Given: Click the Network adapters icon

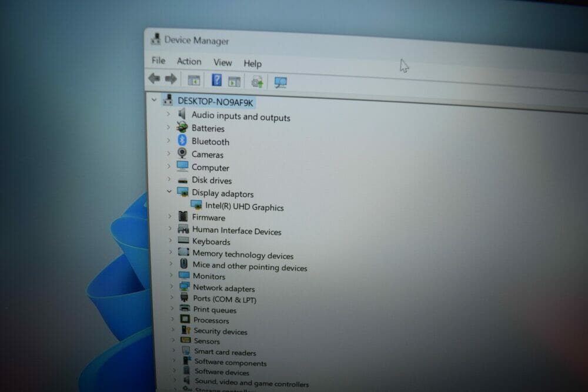Looking at the screenshot, I should (185, 286).
